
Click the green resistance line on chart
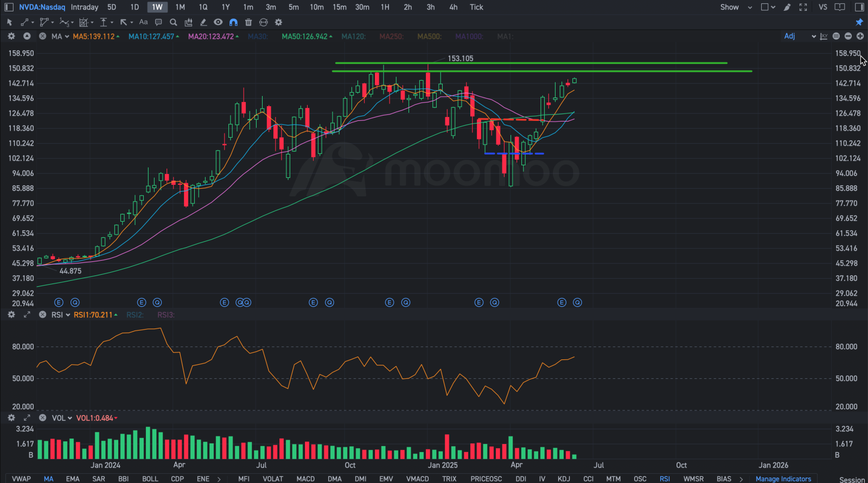(542, 71)
